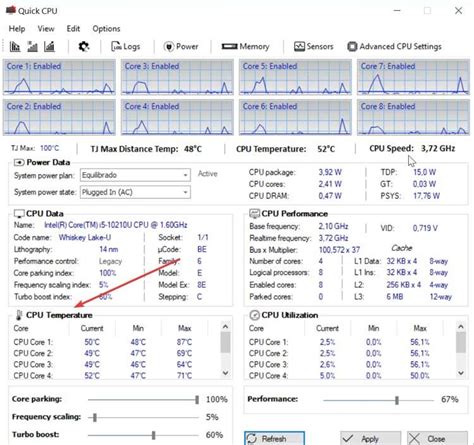Click the Legacy performance control value
This screenshot has width=474, height=445.
[x=110, y=261]
